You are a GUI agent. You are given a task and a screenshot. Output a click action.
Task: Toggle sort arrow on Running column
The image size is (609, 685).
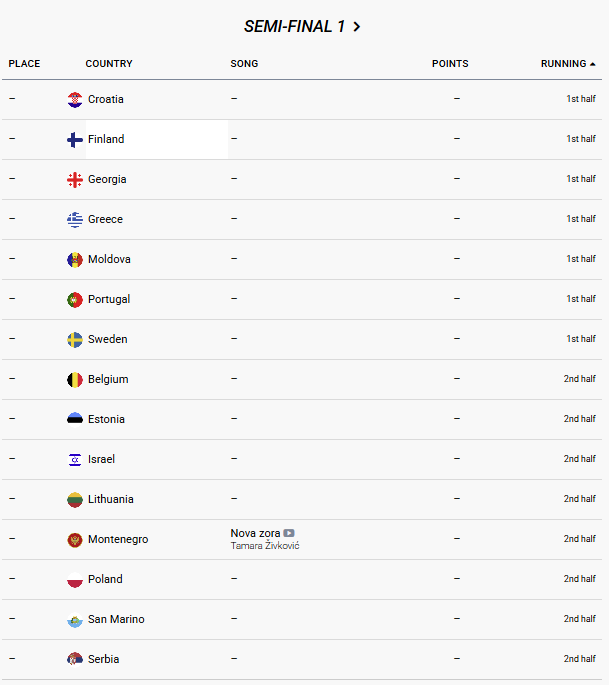[593, 64]
